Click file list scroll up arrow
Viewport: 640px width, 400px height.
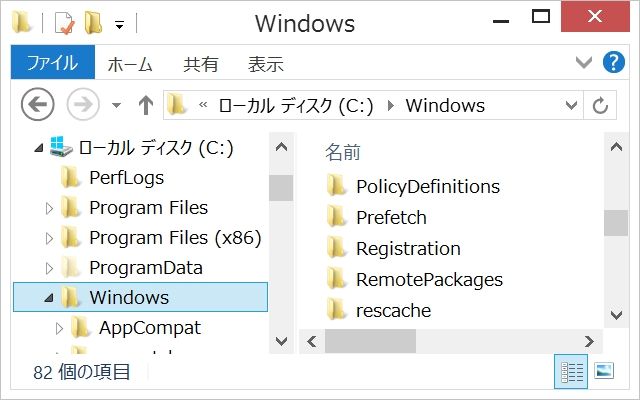616,147
